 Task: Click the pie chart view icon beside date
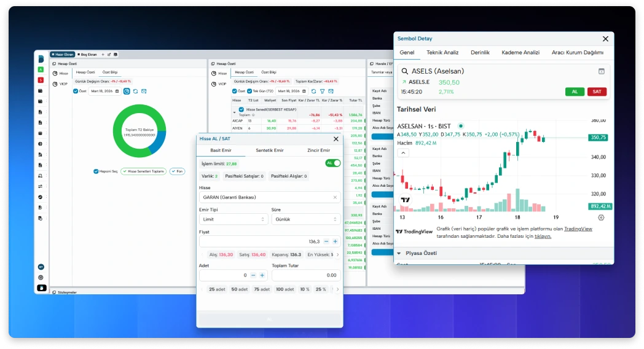point(127,91)
